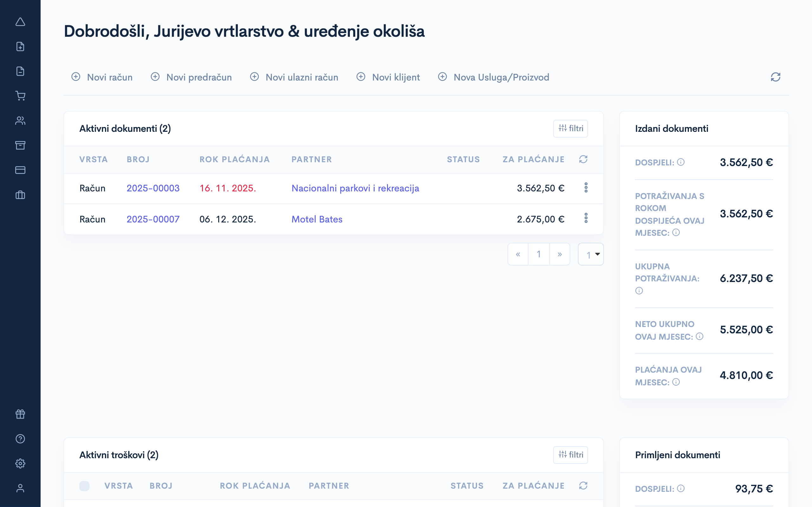The height and width of the screenshot is (507, 812).
Task: Open the briefcase section in sidebar
Action: [x=21, y=195]
